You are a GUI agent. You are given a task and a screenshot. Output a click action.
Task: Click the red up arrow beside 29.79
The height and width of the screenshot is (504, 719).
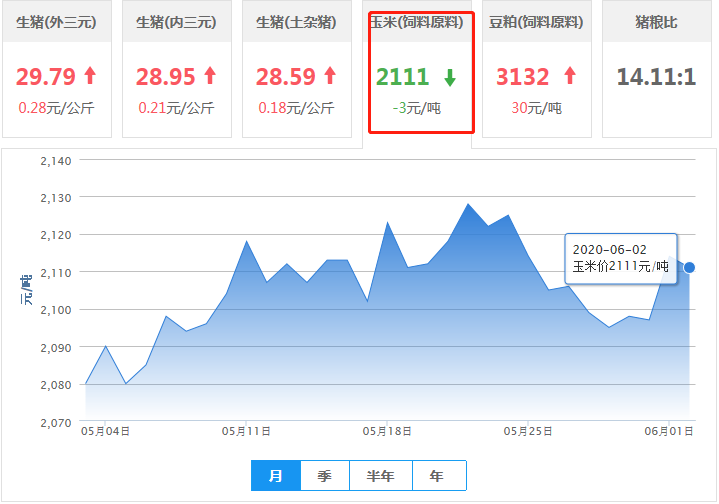[90, 76]
